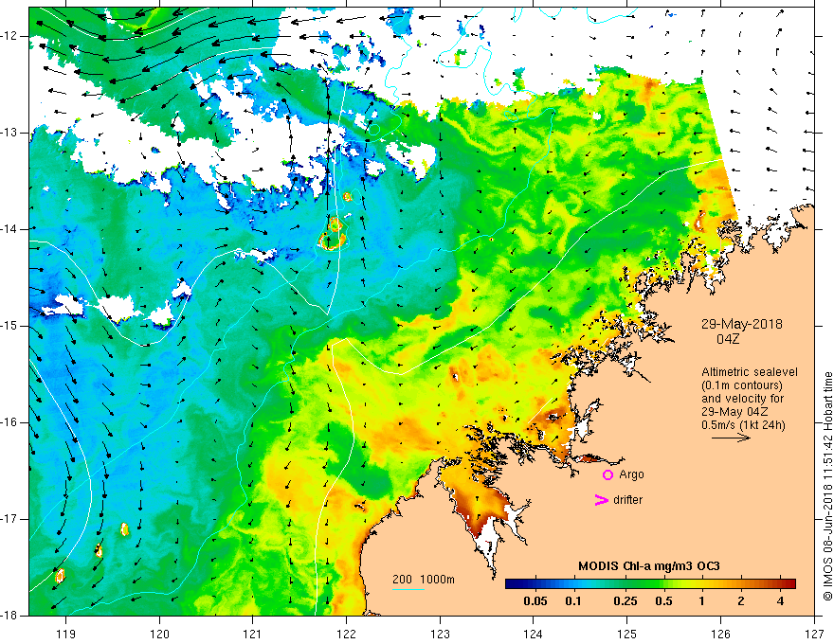Click the '0.5m/s (1kt 24h)' label

click(x=743, y=424)
